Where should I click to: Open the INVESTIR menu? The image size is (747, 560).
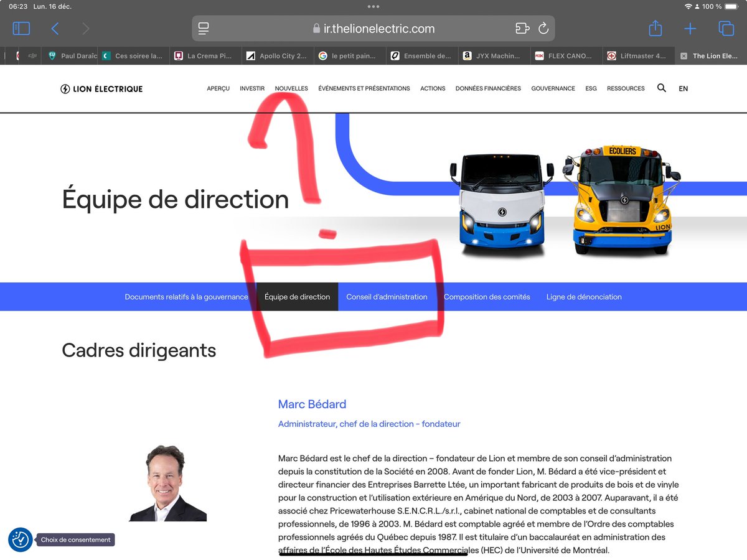click(x=252, y=88)
